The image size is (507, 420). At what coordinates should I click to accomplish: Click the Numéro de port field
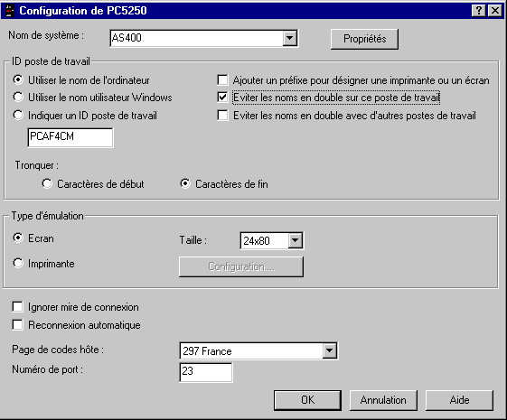pyautogui.click(x=206, y=372)
